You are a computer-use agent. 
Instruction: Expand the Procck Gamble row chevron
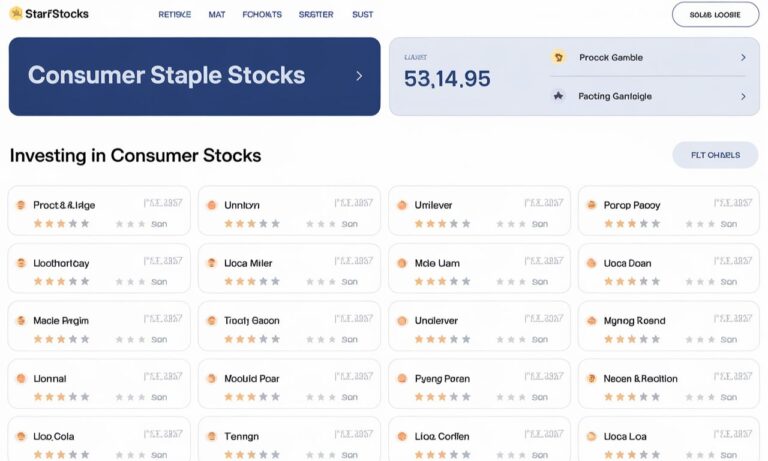743,57
